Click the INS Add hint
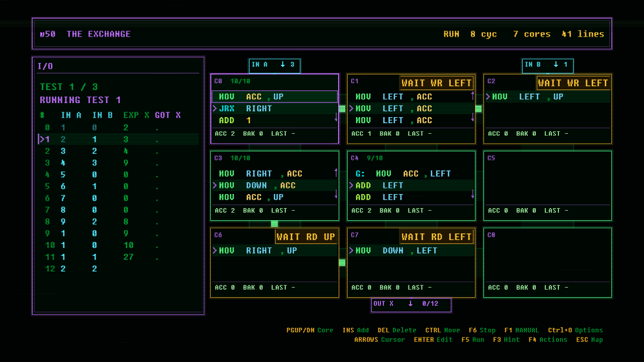The height and width of the screenshot is (362, 644). click(356, 330)
